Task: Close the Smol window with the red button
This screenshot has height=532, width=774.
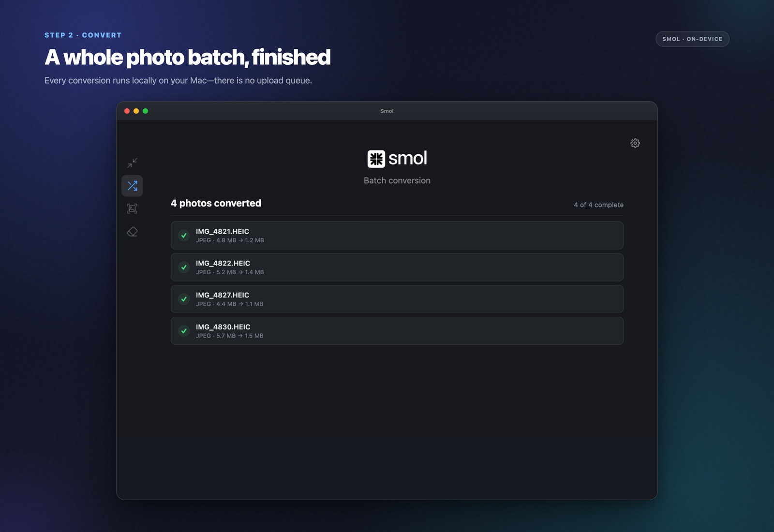Action: pos(127,111)
